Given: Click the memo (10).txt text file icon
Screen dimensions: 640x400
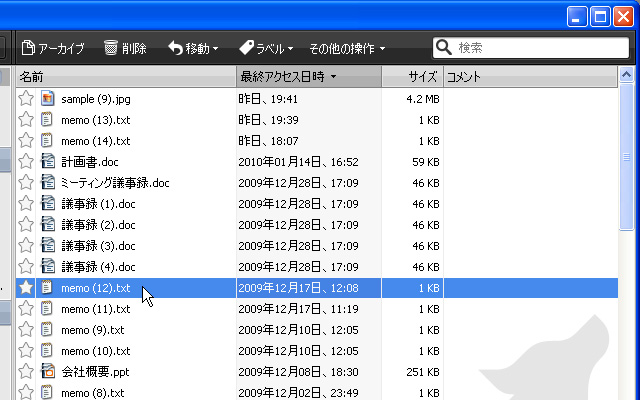Looking at the screenshot, I should (x=47, y=350).
